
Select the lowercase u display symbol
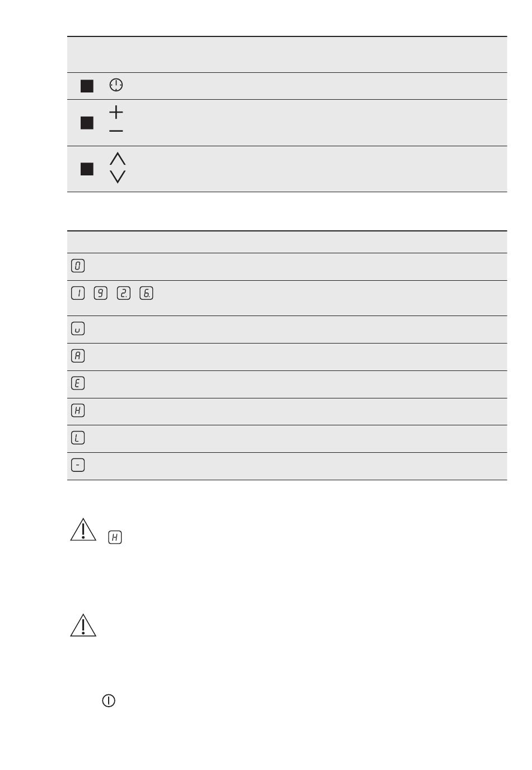(78, 329)
